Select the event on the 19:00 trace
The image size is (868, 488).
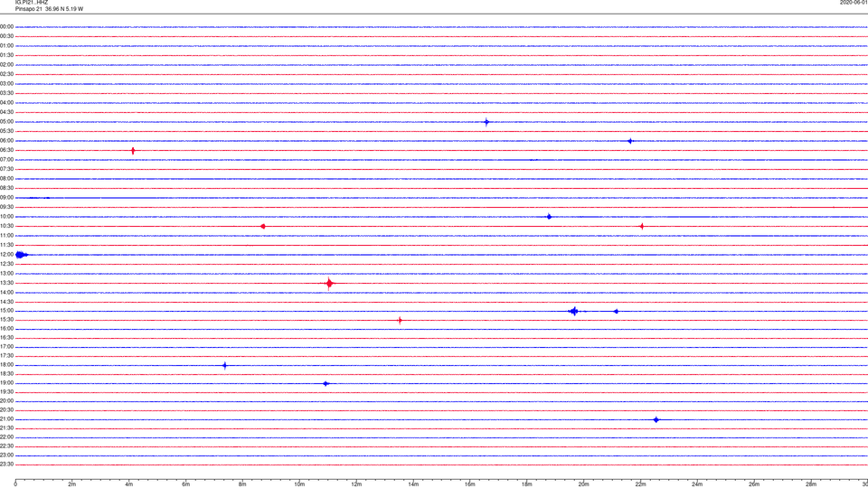(326, 384)
